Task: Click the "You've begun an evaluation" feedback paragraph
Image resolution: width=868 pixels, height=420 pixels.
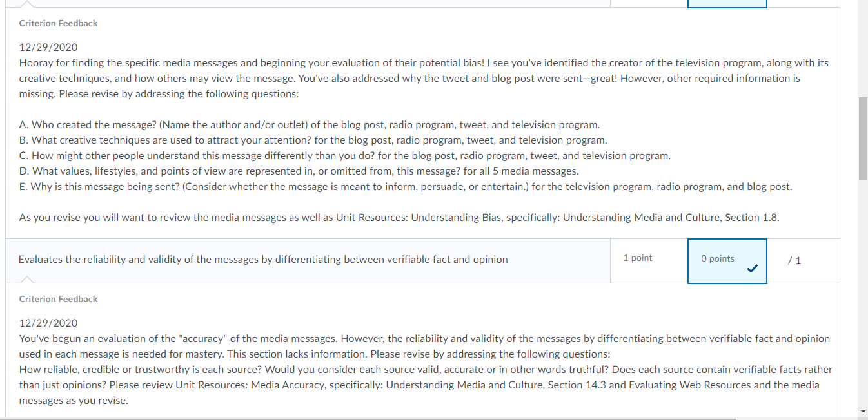Action: (x=426, y=369)
